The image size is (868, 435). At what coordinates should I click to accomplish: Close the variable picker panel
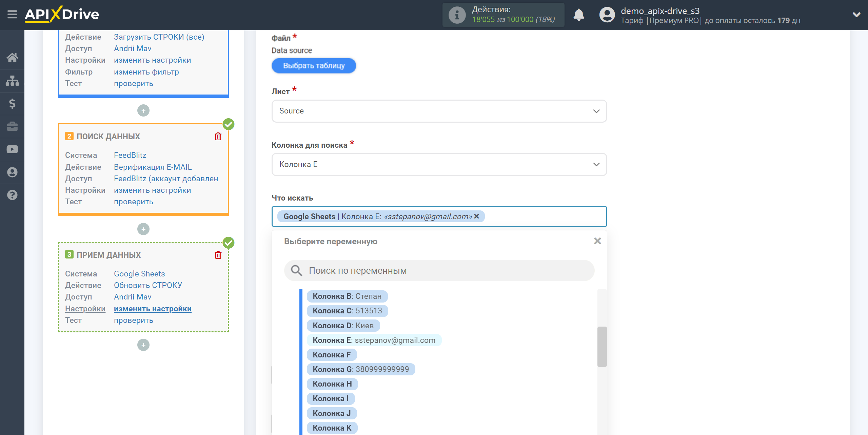(597, 241)
